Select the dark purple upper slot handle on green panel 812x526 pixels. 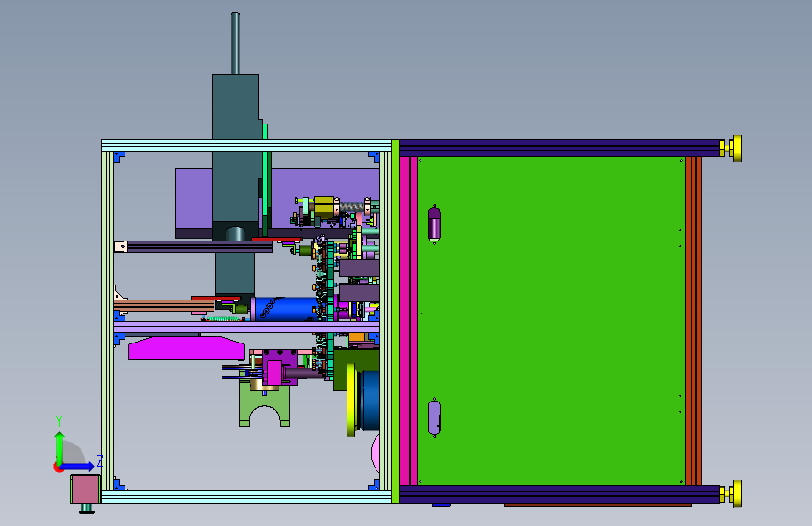coord(435,224)
